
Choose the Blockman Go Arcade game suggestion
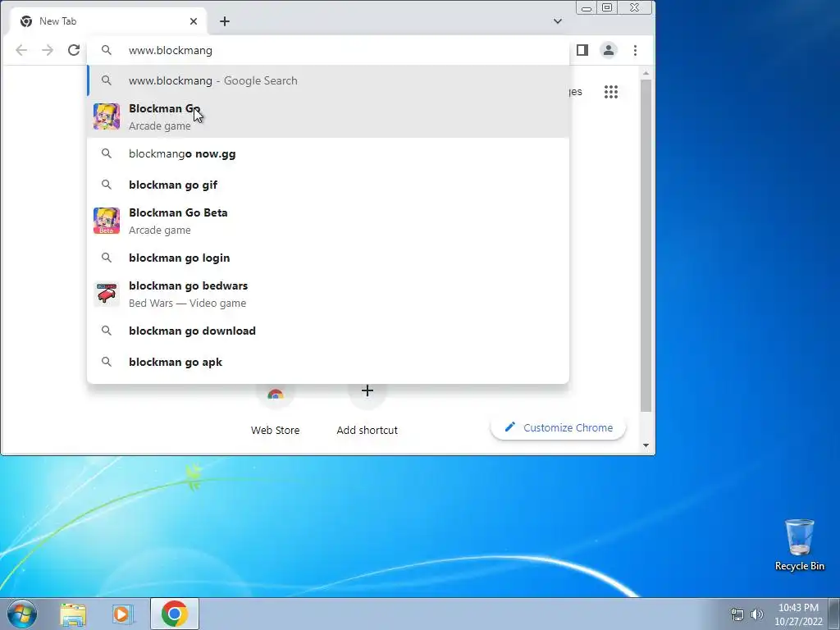328,116
